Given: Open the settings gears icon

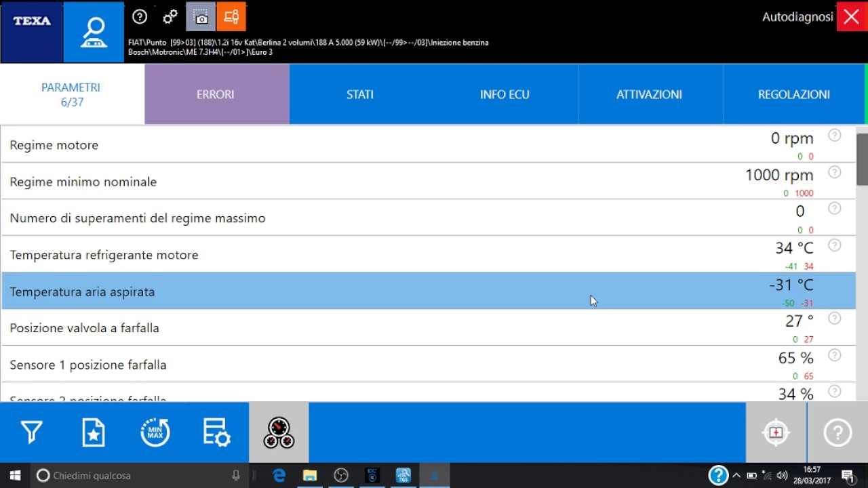Looking at the screenshot, I should [x=170, y=17].
